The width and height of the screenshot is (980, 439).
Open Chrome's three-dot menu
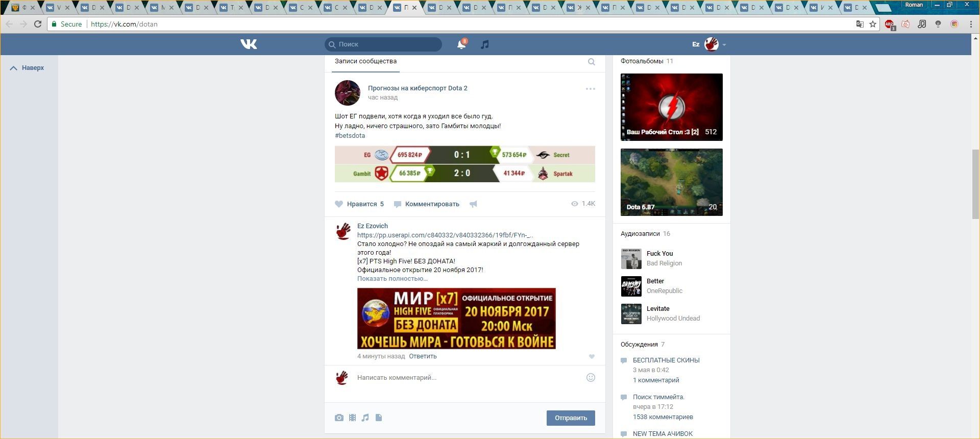pos(971,24)
